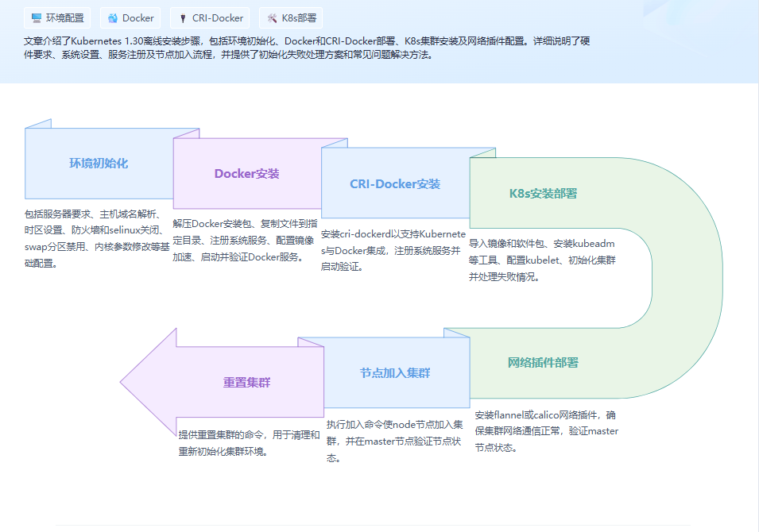Click description text 解压Docker安装包
Image resolution: width=759 pixels, height=532 pixels.
(245, 241)
